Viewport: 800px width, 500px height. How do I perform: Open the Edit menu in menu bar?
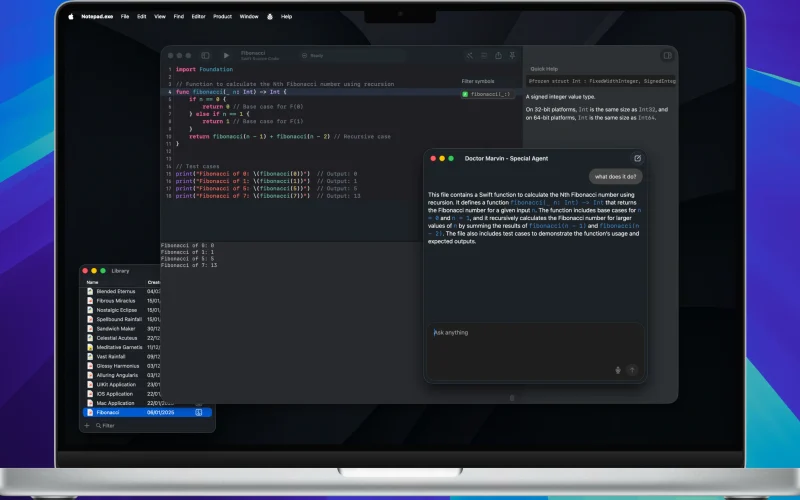[x=141, y=17]
